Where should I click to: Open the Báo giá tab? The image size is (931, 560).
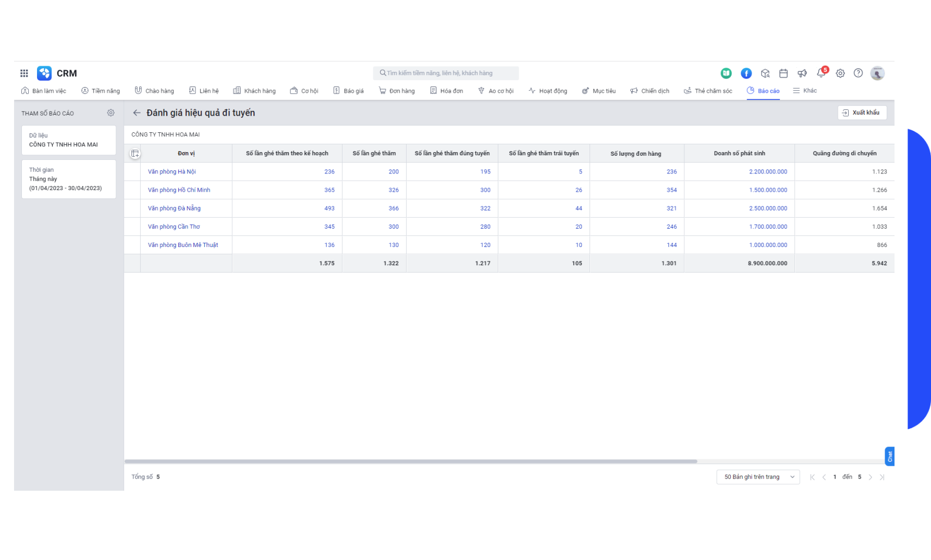click(348, 91)
